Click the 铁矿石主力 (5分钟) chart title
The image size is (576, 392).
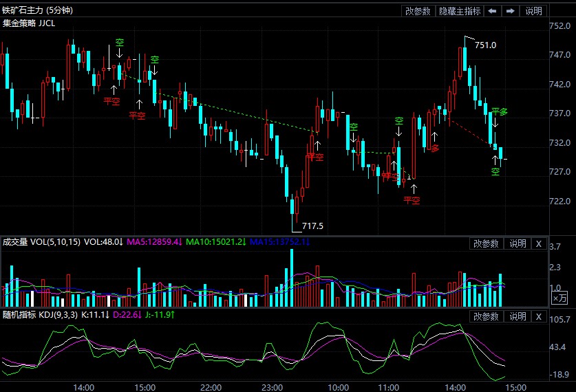(x=37, y=10)
